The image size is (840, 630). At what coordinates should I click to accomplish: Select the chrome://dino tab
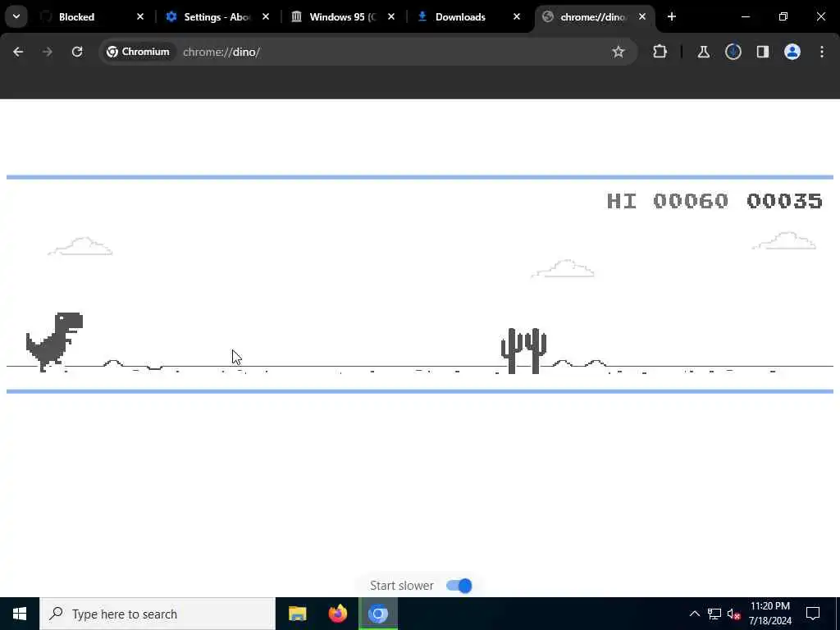pos(593,16)
